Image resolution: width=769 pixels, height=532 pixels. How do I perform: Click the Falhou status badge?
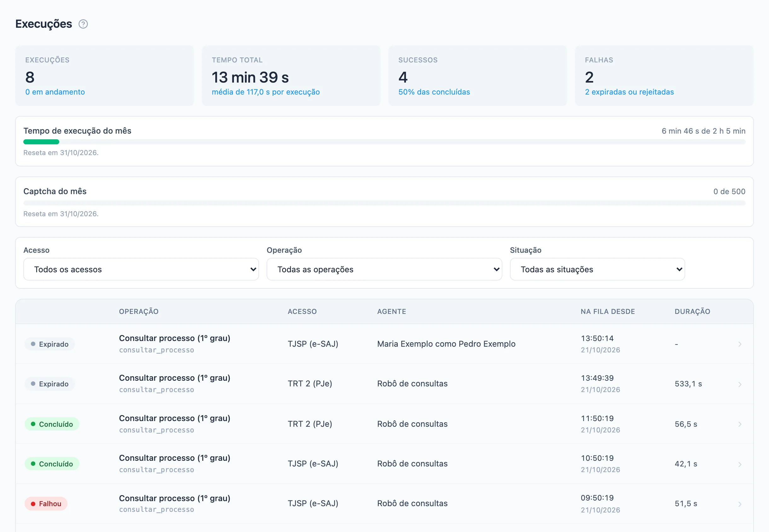46,504
